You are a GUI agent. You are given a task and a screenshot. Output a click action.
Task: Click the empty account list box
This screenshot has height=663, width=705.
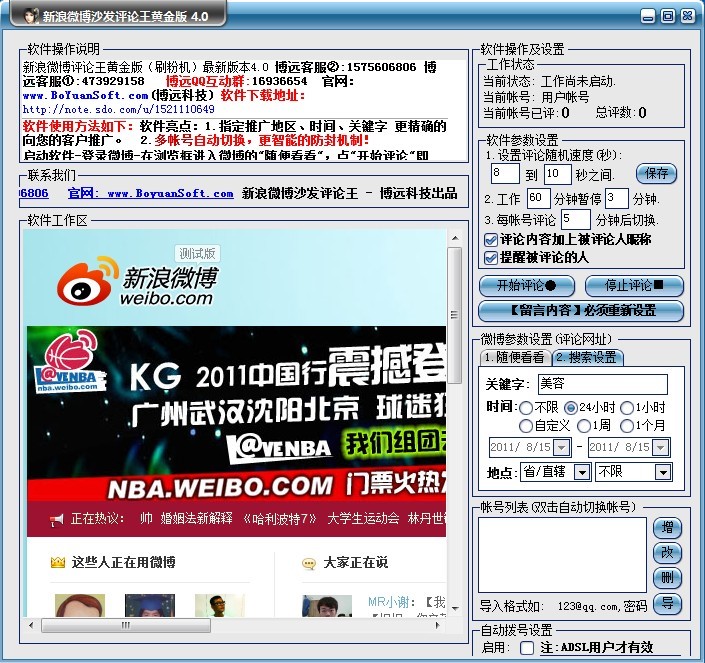pos(562,555)
